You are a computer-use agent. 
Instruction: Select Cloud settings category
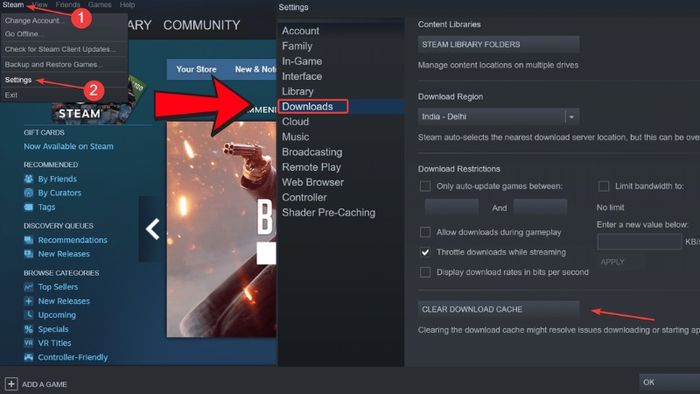(295, 122)
